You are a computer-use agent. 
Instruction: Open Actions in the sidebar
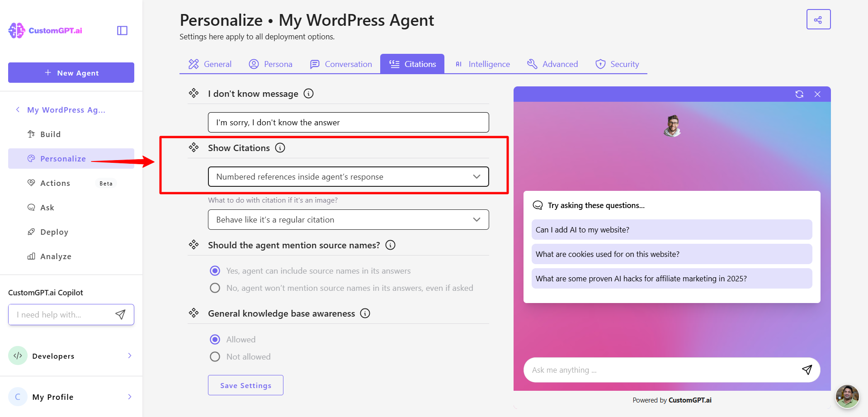point(71,183)
